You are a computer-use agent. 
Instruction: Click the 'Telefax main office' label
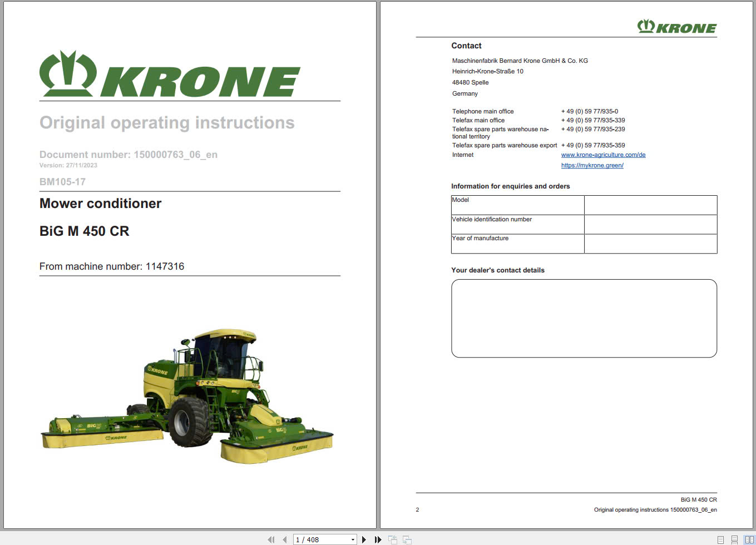(x=478, y=120)
